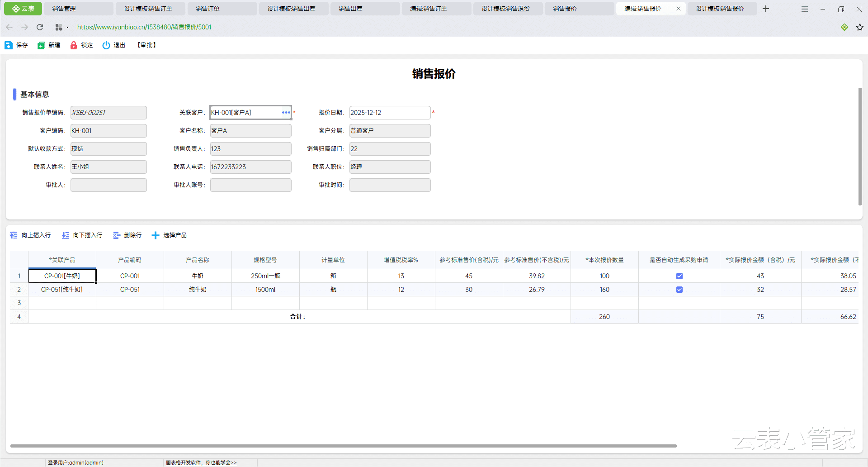Click the 退出 power icon
Screen dimensions: 868x467
point(106,45)
